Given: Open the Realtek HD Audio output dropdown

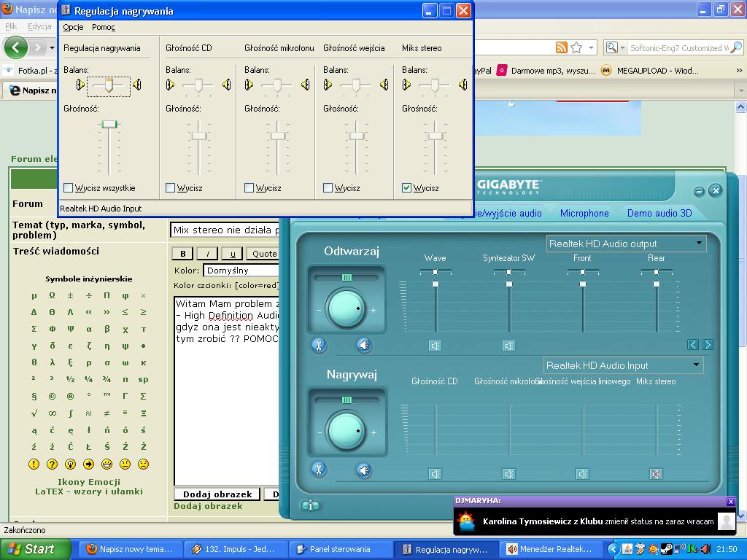Looking at the screenshot, I should (x=699, y=244).
